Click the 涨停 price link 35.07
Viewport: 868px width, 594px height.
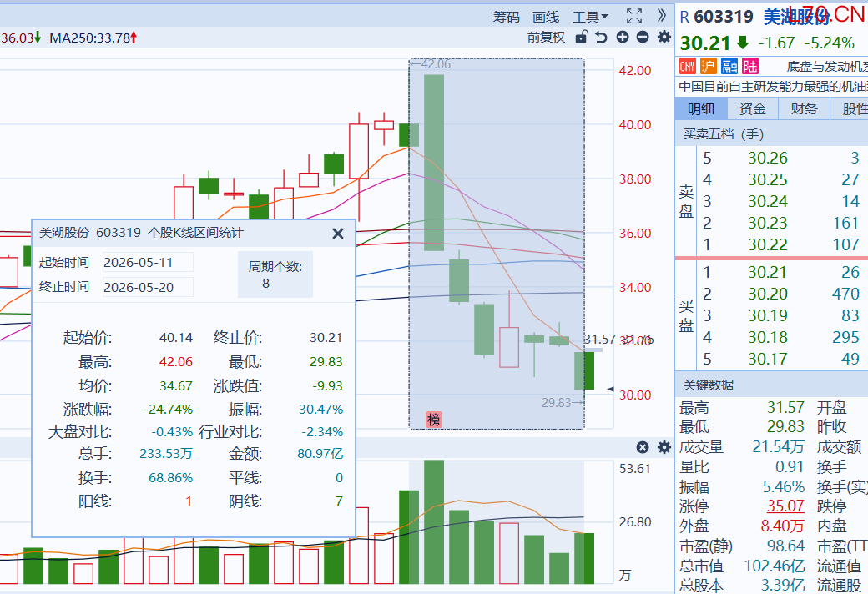coord(785,506)
